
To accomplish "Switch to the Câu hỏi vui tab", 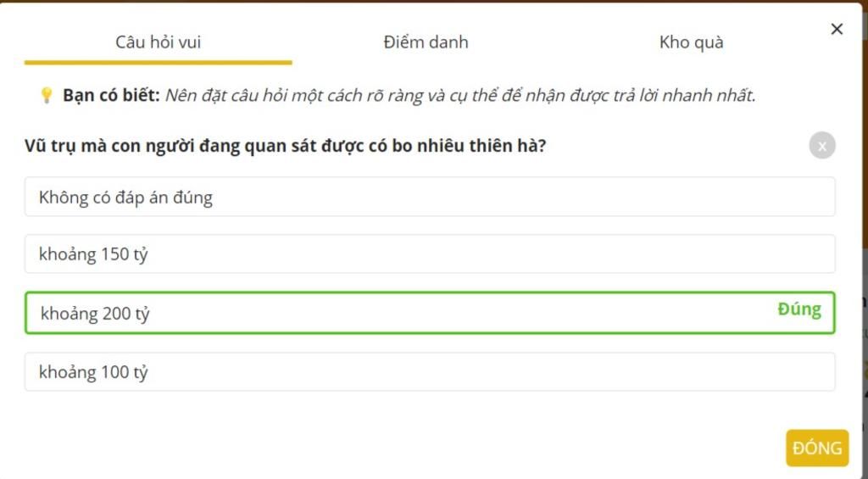I will click(x=158, y=42).
